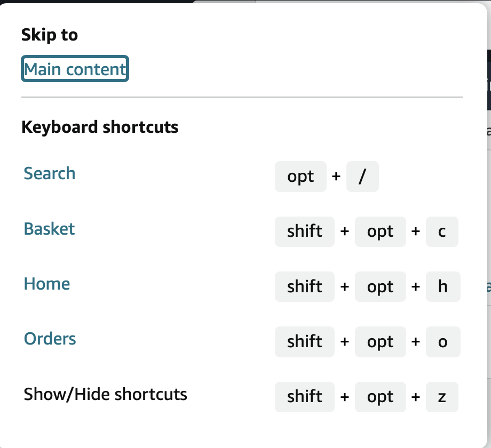Click the opt key in Search row

[x=300, y=177]
